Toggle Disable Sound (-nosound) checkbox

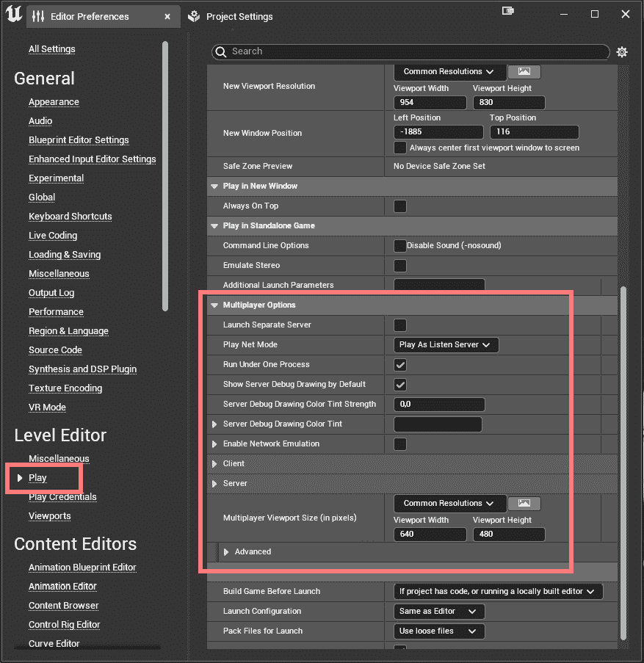[400, 246]
